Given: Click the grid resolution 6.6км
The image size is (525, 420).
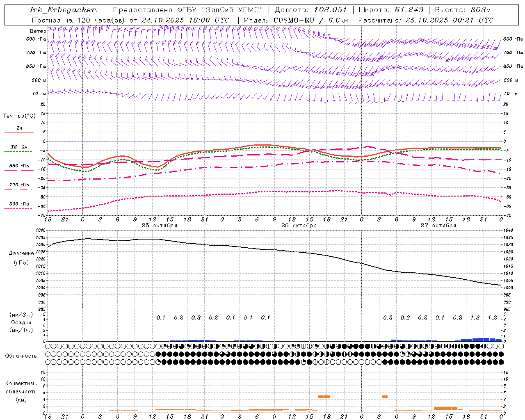Looking at the screenshot, I should click(338, 20).
